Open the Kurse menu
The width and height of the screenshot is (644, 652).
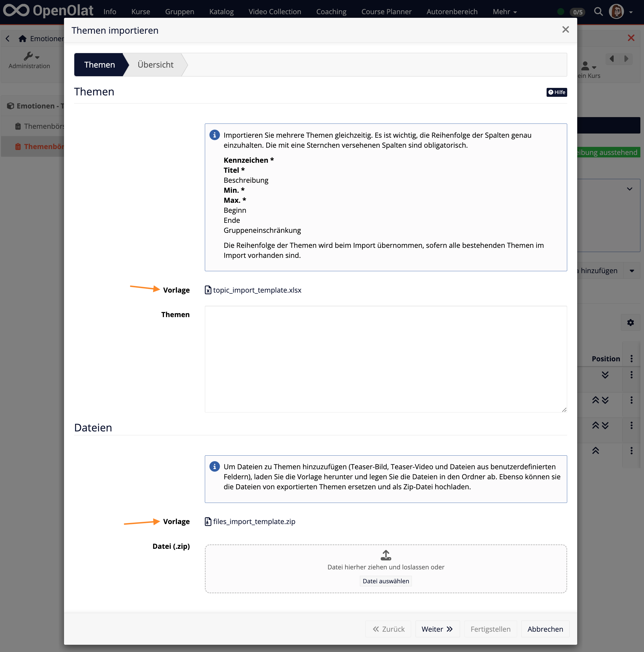coord(141,11)
